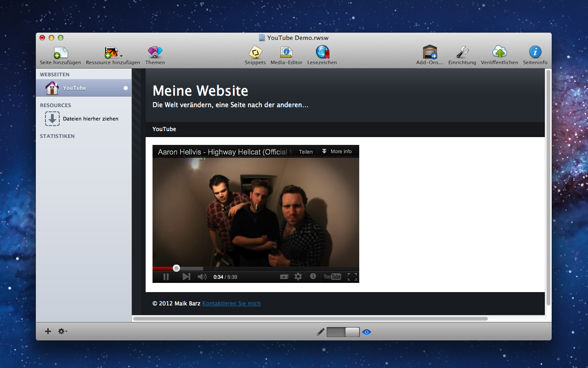Click the STATISTIKEN sidebar heading
The height and width of the screenshot is (368, 588).
click(57, 136)
